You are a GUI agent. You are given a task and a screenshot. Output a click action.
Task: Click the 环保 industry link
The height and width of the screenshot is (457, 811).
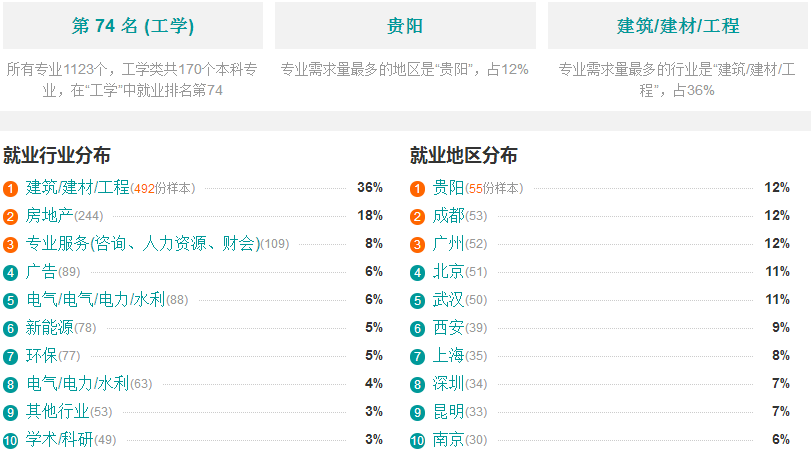pos(41,356)
